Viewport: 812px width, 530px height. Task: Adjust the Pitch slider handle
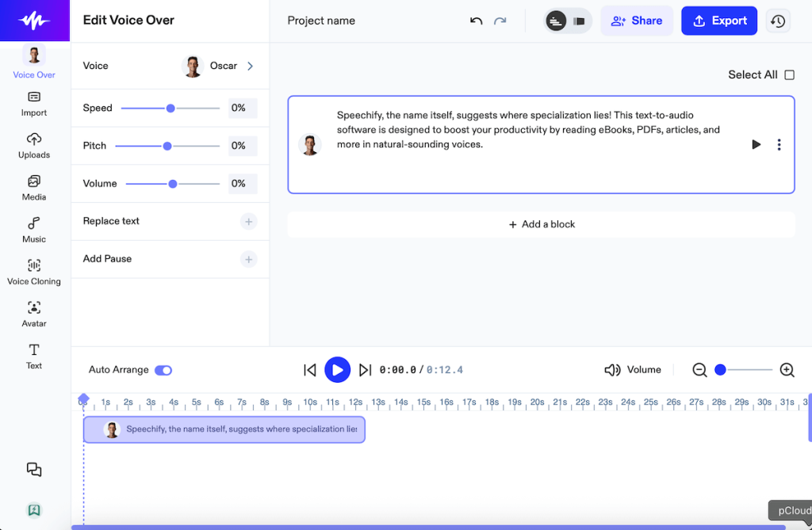point(167,146)
